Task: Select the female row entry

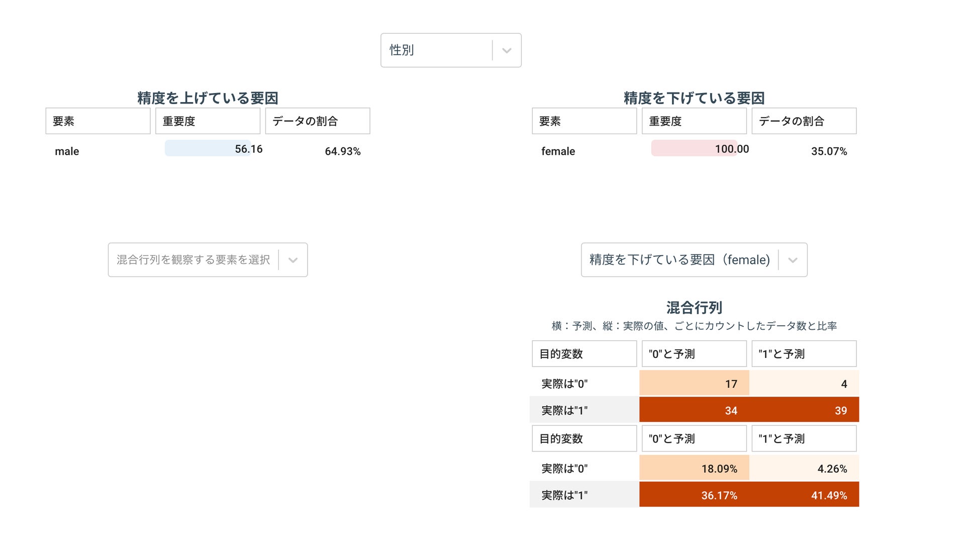Action: click(x=557, y=151)
